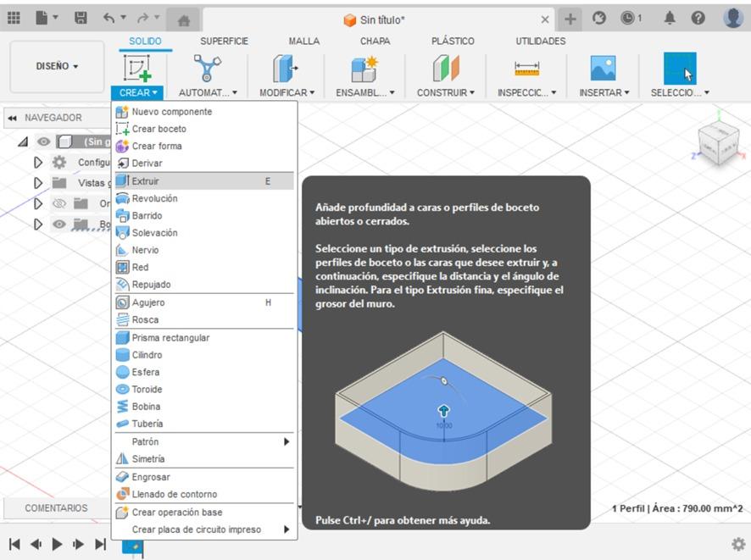The width and height of the screenshot is (751, 560).
Task: Collapse the Navegador panel arrows
Action: coord(13,118)
